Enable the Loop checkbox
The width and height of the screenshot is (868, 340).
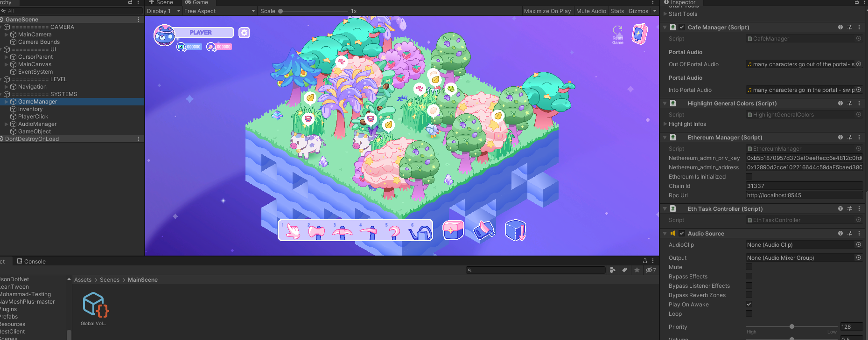coord(749,314)
